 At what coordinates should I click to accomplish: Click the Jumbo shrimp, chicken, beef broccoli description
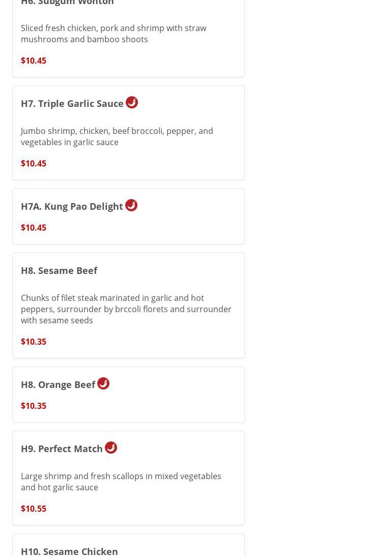[x=117, y=136]
